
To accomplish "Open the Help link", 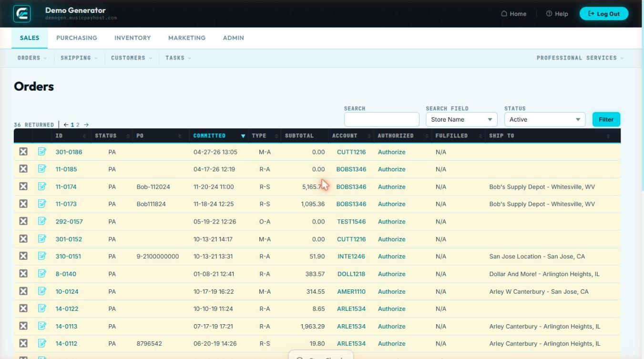I will tap(557, 14).
